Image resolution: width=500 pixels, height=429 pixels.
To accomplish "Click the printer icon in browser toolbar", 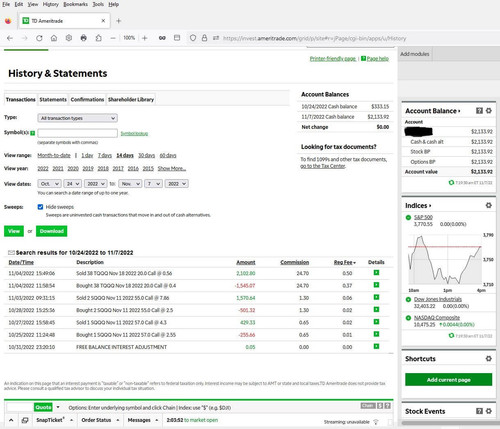I will [x=84, y=38].
